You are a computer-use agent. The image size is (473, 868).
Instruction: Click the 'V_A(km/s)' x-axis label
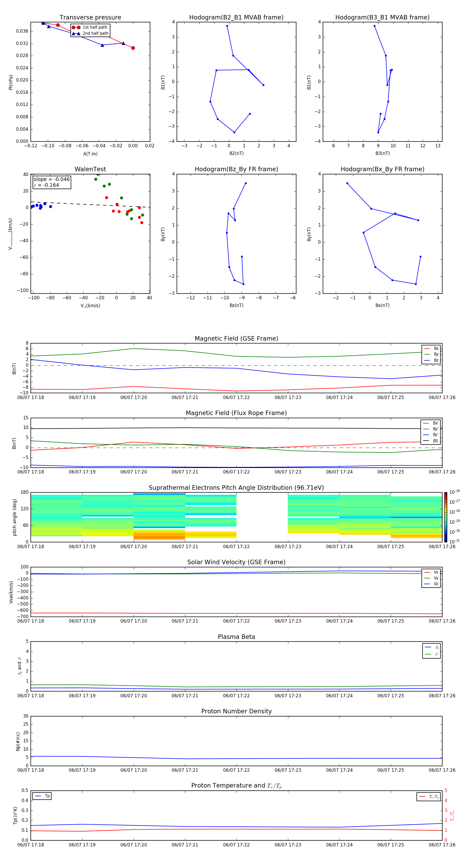pyautogui.click(x=90, y=306)
